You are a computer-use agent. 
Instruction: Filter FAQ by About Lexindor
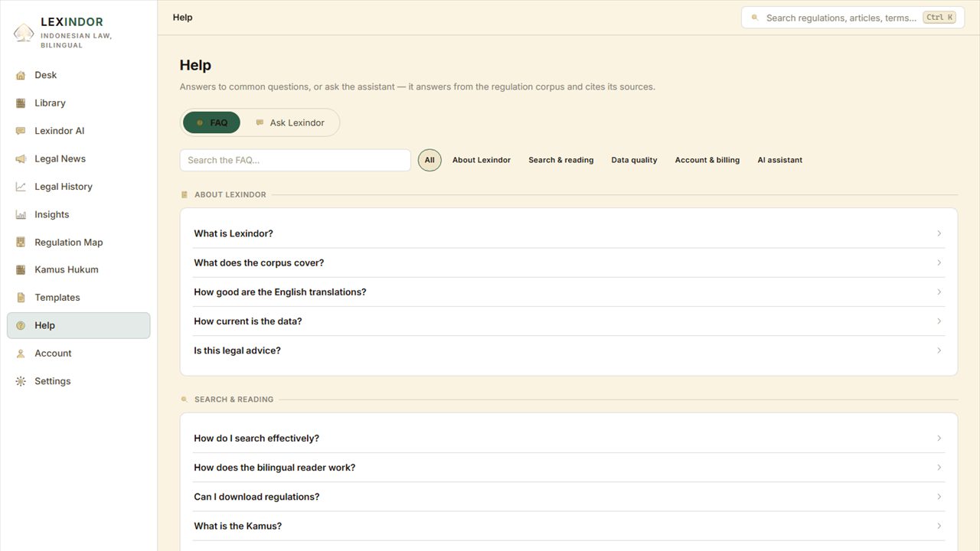pos(482,160)
